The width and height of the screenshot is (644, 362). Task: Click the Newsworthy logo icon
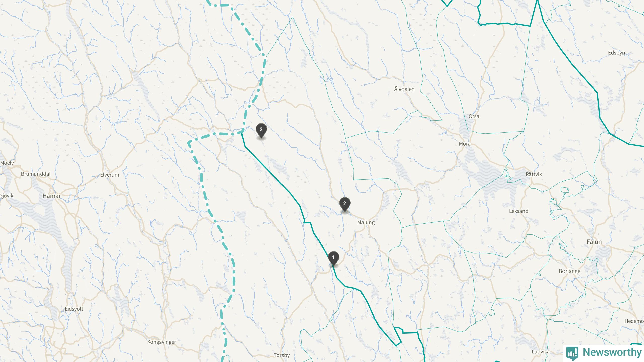(572, 353)
